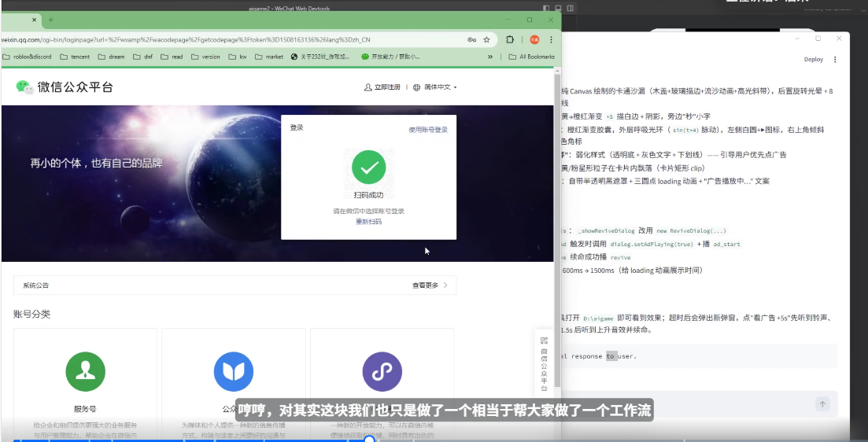Screen dimensions: 868x442
Task: Close the current Chrome tab
Action: [x=34, y=20]
